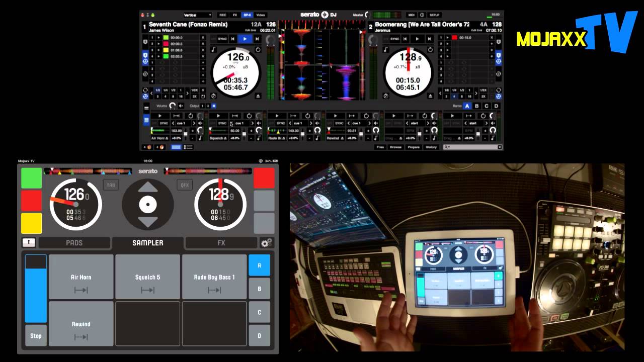Show longer loop sizes on deck 1
Viewport: 644px width, 362px height.
coord(187,94)
